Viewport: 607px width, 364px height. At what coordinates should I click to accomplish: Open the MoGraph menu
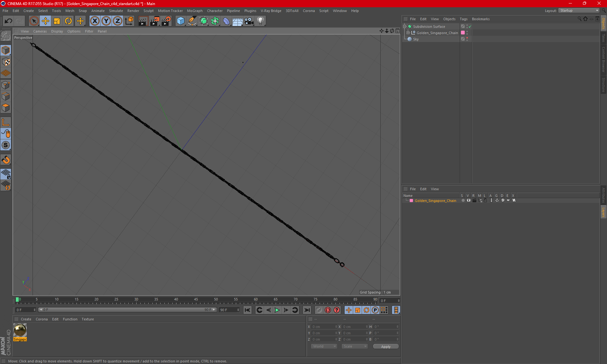195,11
